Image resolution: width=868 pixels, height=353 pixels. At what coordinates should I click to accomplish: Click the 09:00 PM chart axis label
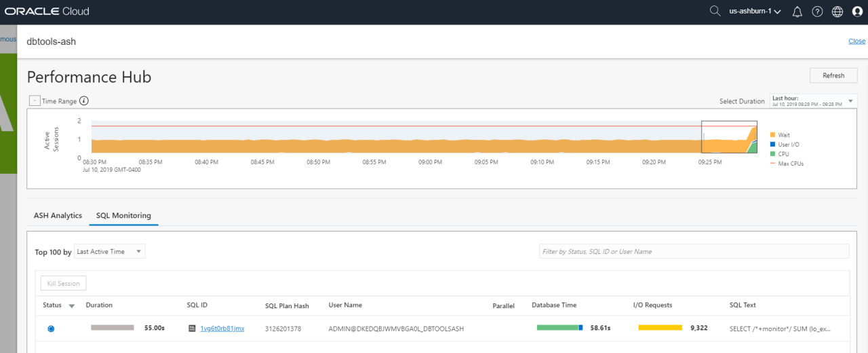click(x=430, y=163)
